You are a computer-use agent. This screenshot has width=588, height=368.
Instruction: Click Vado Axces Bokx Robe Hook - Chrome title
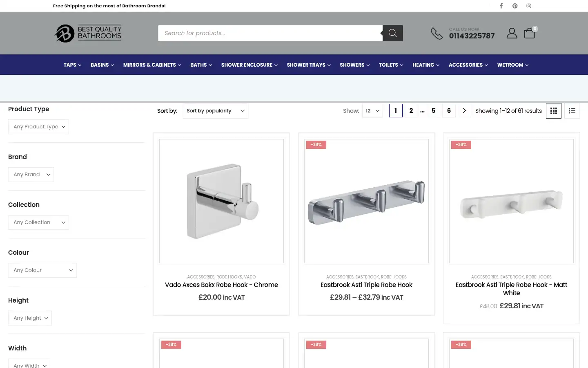[x=221, y=285]
